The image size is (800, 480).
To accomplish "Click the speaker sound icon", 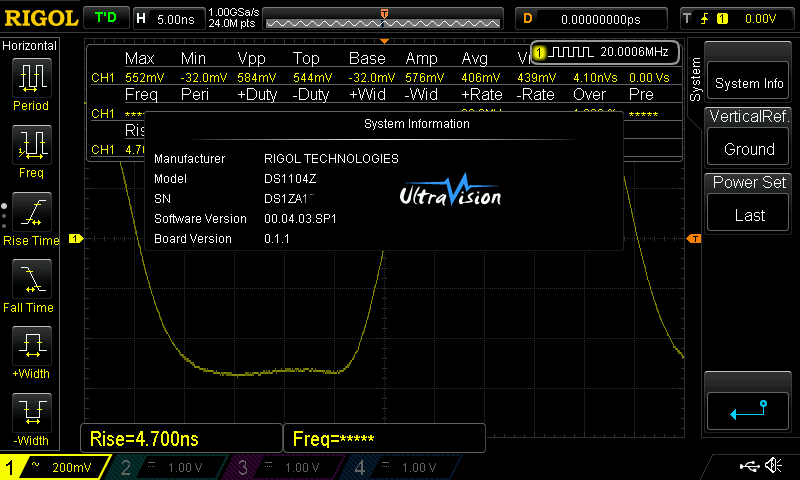I will pos(773,465).
